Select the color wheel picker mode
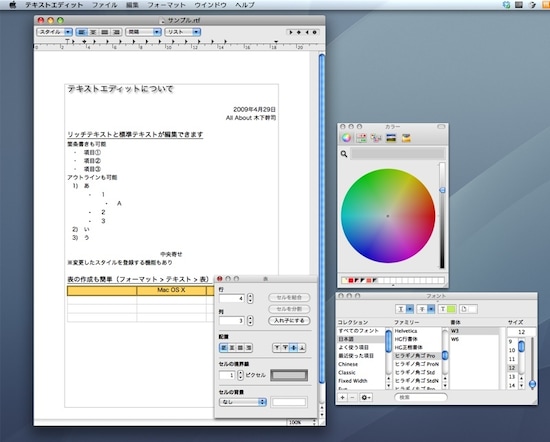 click(x=346, y=138)
